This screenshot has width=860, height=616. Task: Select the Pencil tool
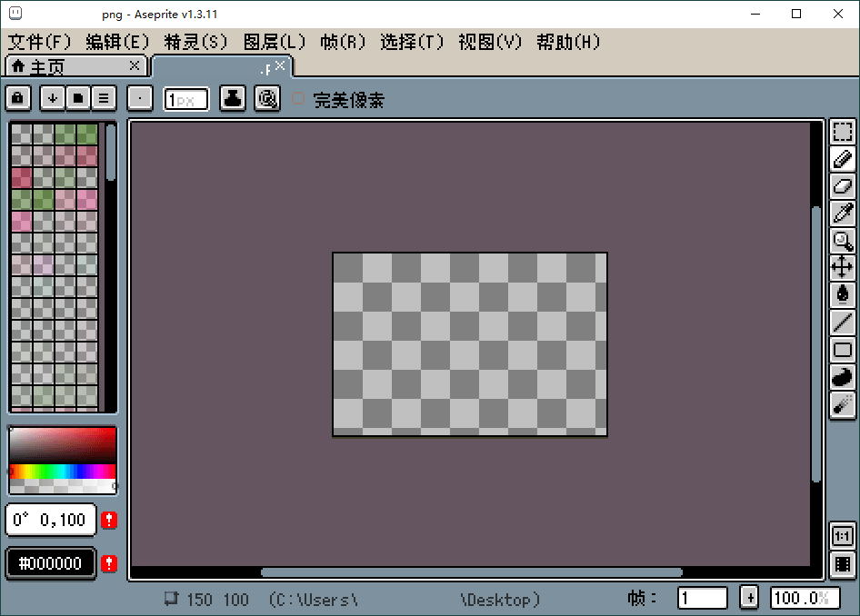(x=843, y=159)
